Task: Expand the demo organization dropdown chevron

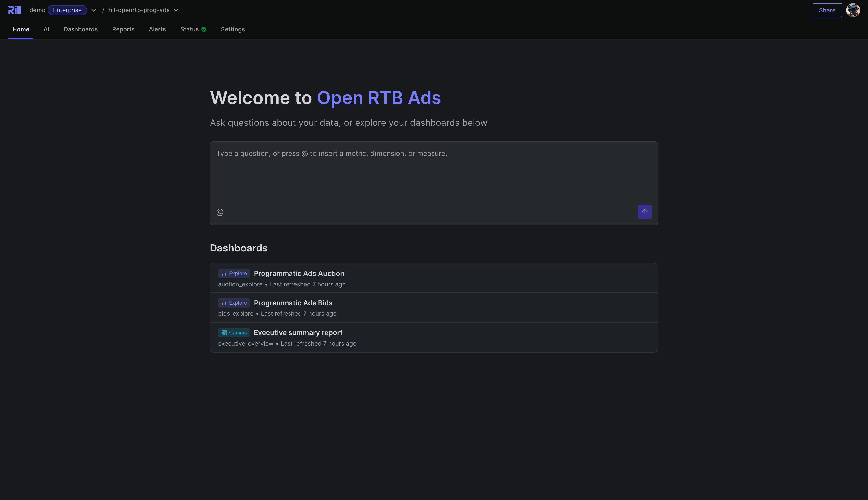Action: coord(93,10)
